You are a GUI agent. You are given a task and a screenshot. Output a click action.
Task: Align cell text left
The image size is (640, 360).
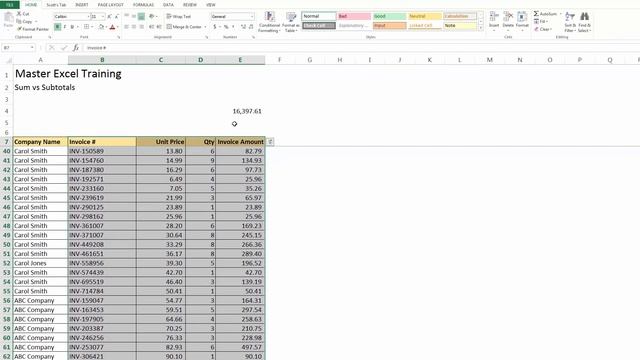pyautogui.click(x=127, y=27)
